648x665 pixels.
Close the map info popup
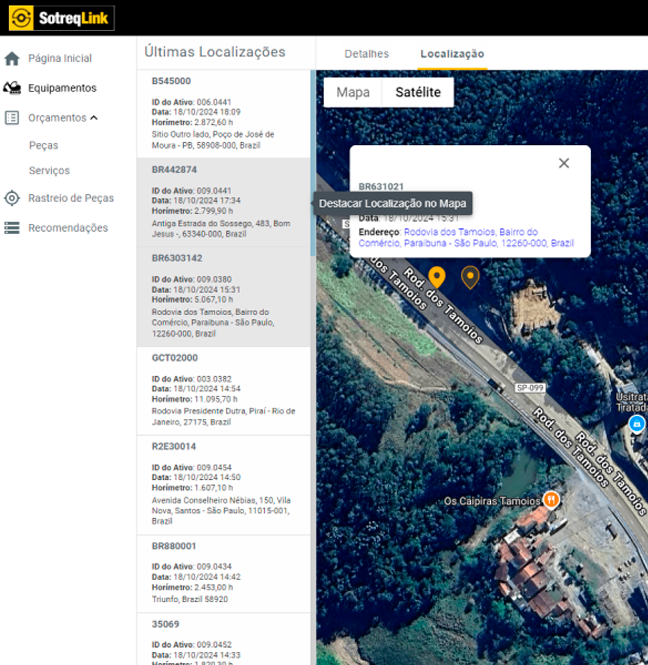tap(564, 163)
